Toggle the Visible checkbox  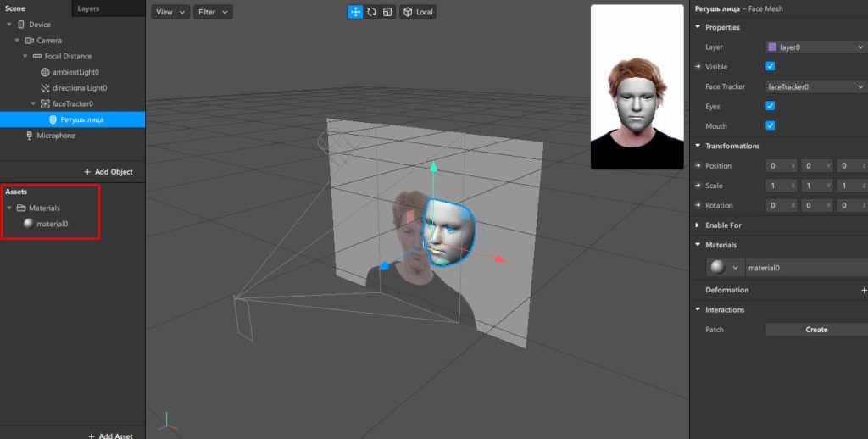pyautogui.click(x=770, y=66)
